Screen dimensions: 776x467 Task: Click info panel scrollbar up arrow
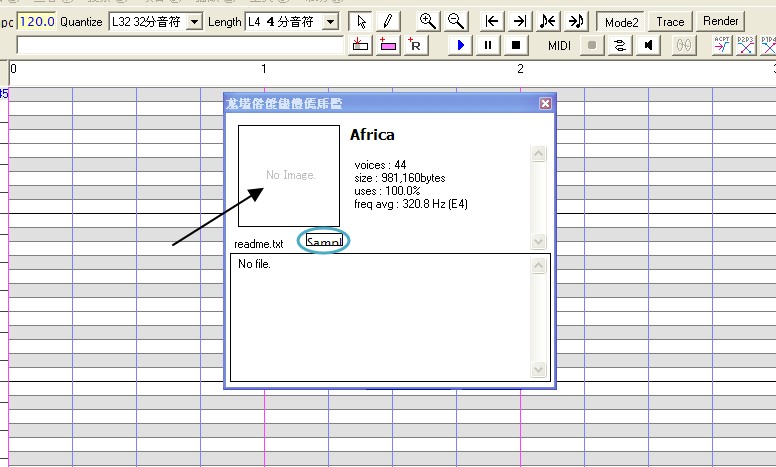pos(538,154)
